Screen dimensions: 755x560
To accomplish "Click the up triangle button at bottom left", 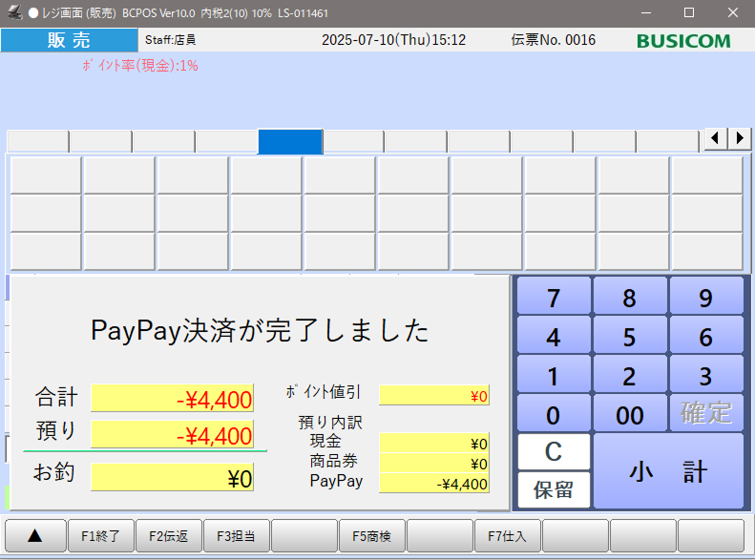I will (x=36, y=536).
